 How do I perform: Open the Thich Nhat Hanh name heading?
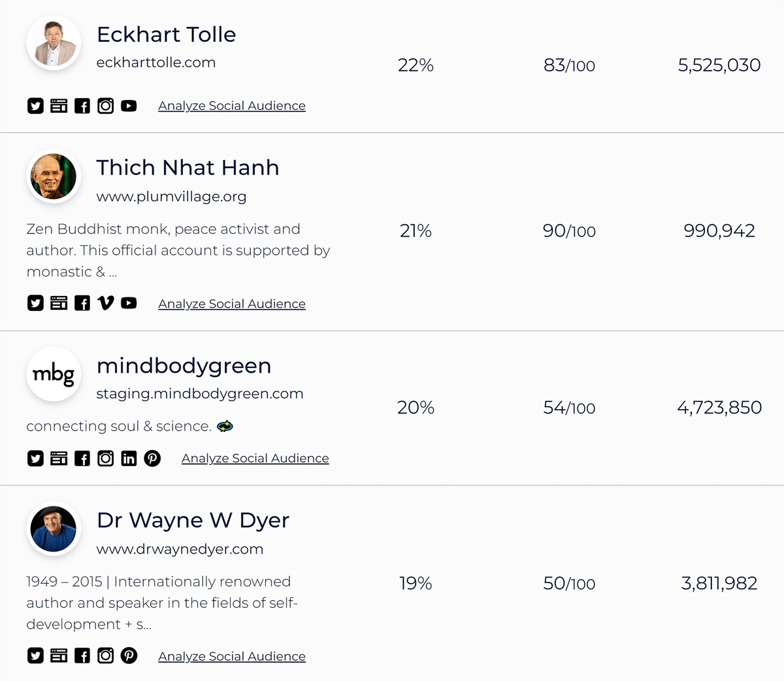click(x=188, y=168)
